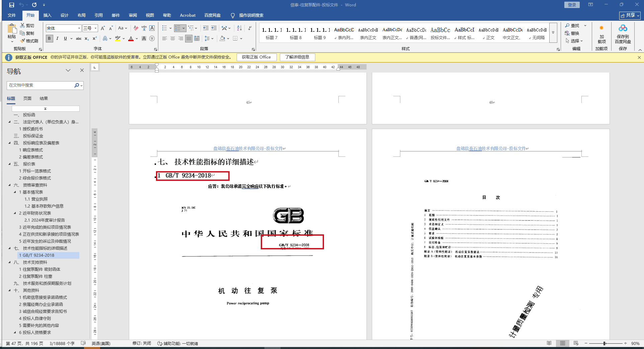Apply the red font color
This screenshot has height=349, width=644.
click(x=131, y=38)
